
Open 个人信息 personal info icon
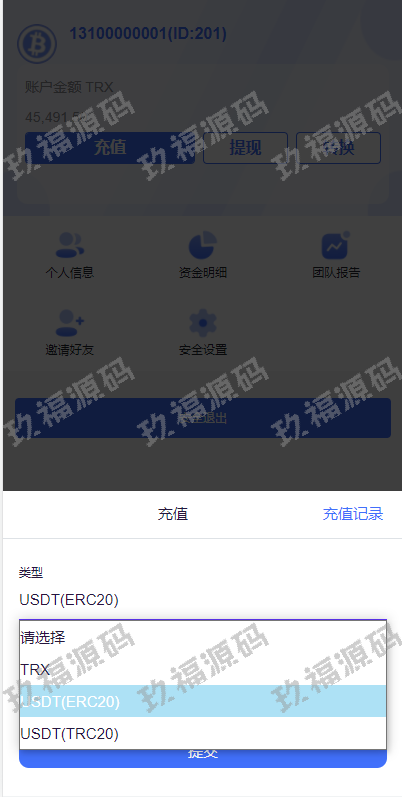(70, 246)
